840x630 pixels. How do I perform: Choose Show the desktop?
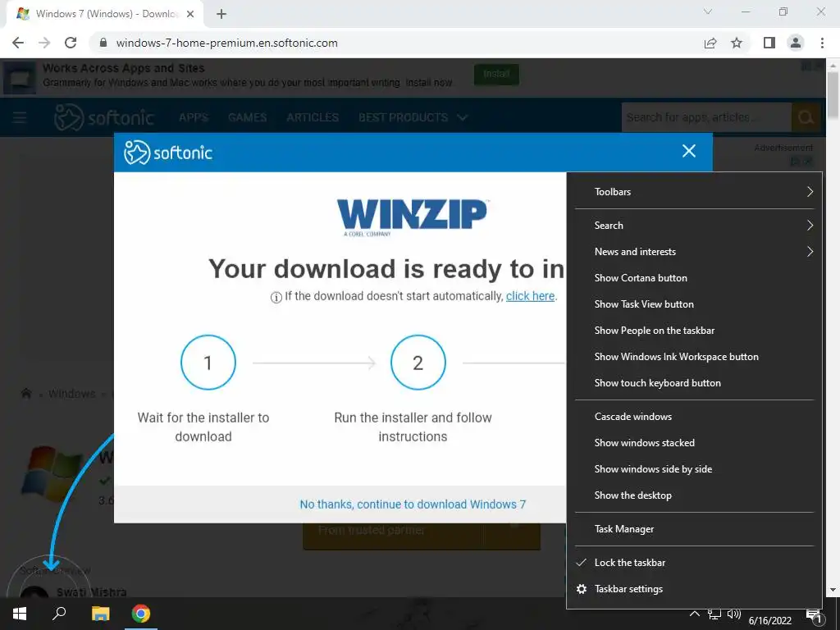point(694,495)
